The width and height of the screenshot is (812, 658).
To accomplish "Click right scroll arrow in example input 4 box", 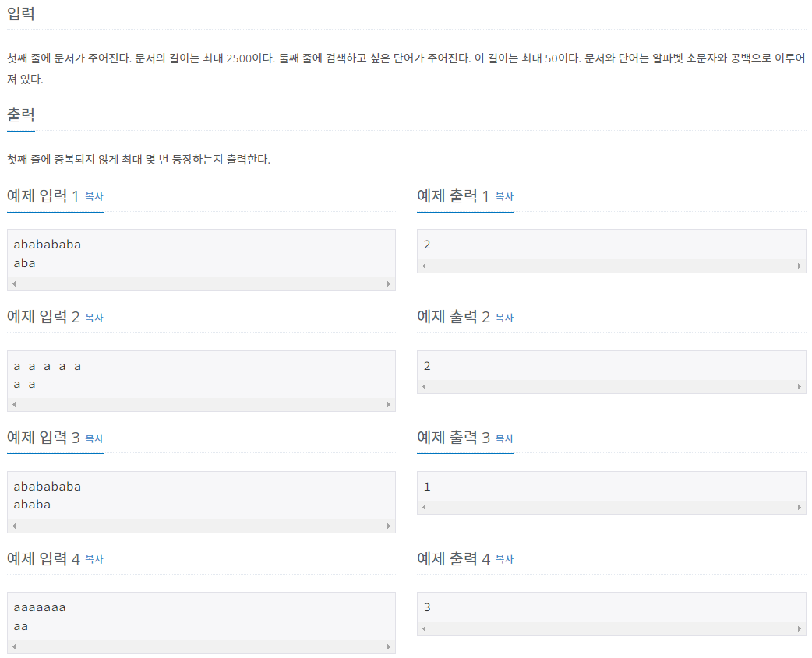I will click(x=389, y=646).
